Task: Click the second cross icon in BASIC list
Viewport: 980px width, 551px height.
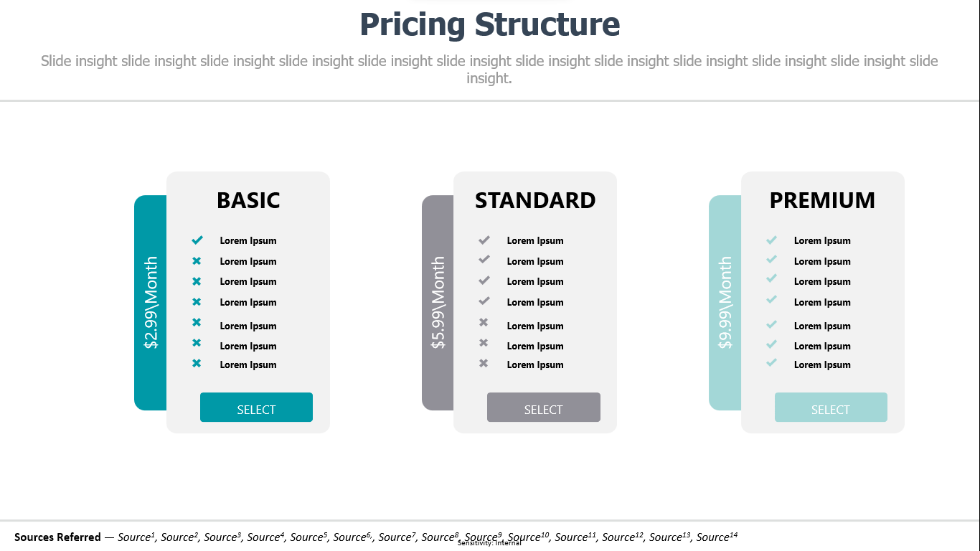Action: click(197, 281)
